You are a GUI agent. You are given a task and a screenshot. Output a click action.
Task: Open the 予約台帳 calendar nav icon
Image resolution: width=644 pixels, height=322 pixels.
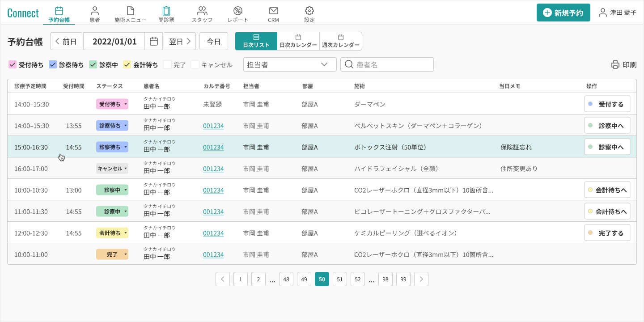point(59,11)
